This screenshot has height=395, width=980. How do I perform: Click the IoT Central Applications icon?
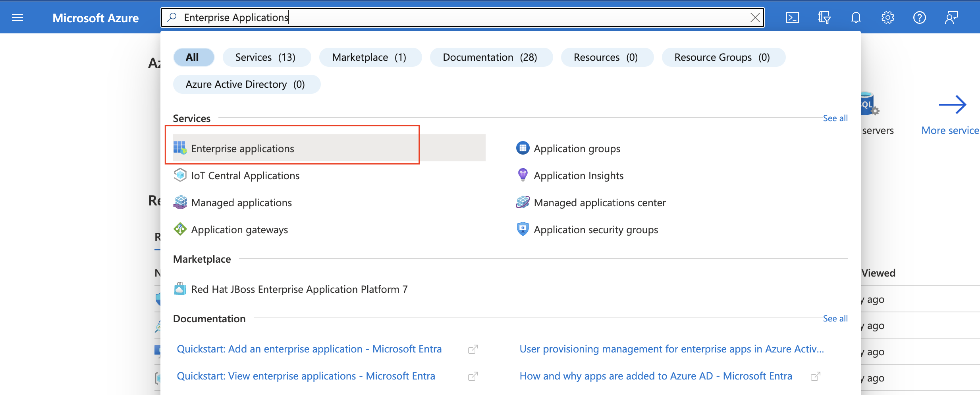click(x=180, y=175)
